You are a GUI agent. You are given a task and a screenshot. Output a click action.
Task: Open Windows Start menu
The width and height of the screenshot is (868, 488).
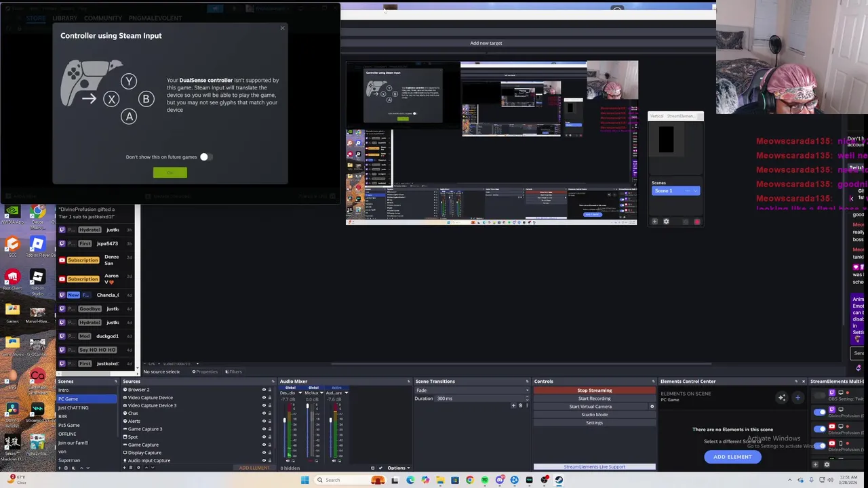tap(304, 480)
